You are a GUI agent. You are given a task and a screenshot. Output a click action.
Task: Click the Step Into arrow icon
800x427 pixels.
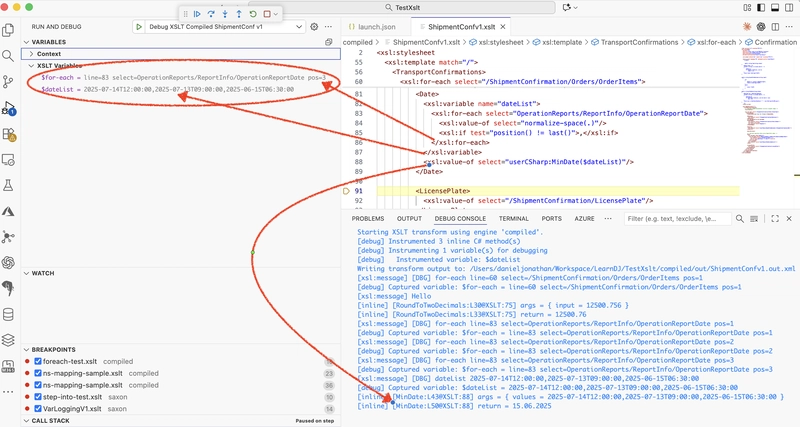[x=225, y=14]
